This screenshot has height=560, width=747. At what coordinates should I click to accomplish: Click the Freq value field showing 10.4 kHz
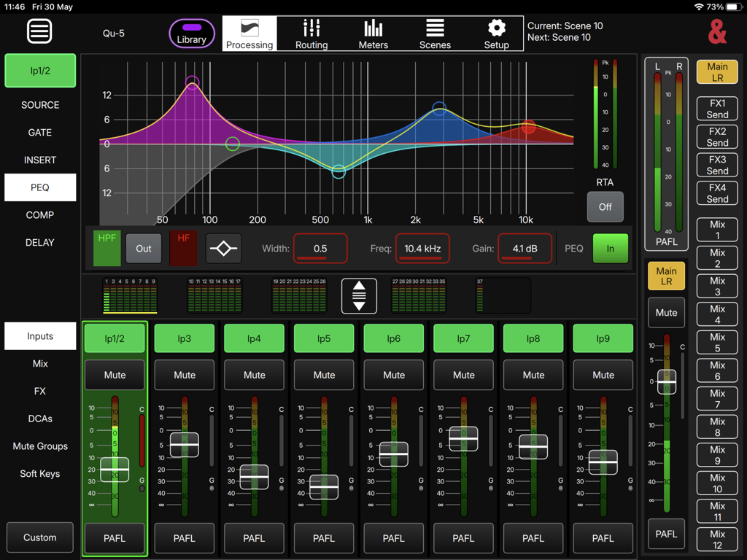(422, 248)
